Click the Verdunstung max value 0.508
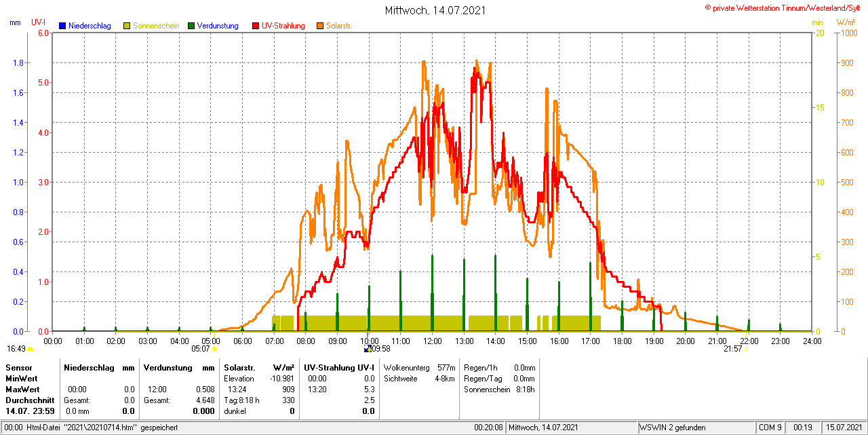This screenshot has height=435, width=868. point(205,390)
